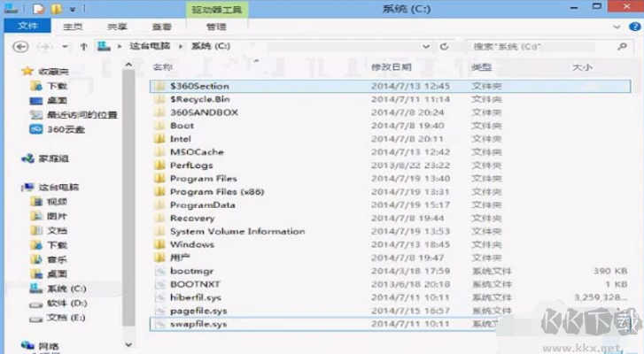Select the Intel folder icon

[x=159, y=139]
